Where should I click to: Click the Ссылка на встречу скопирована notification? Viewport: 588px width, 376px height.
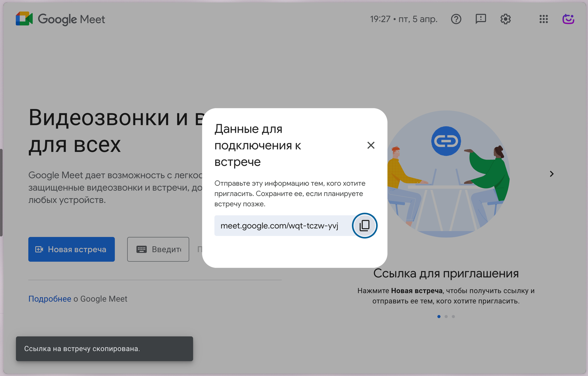click(104, 349)
